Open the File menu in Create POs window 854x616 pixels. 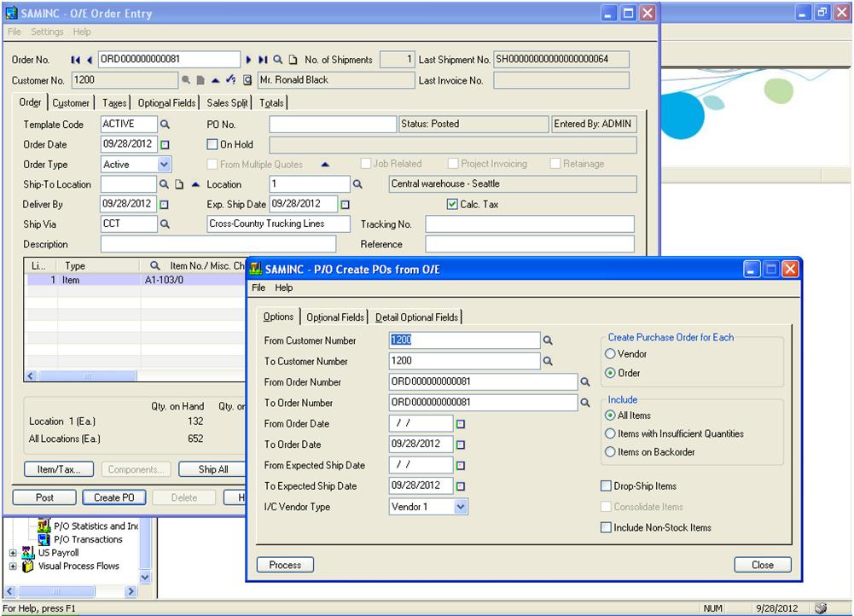coord(259,288)
